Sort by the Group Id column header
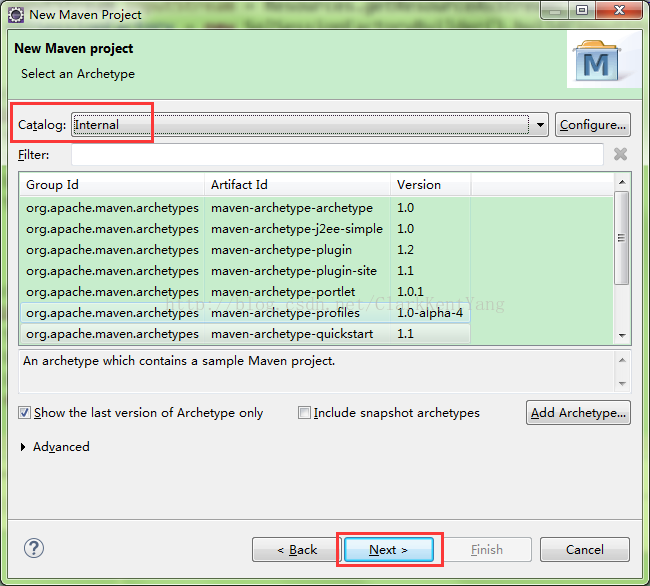The height and width of the screenshot is (586, 650). pos(112,185)
